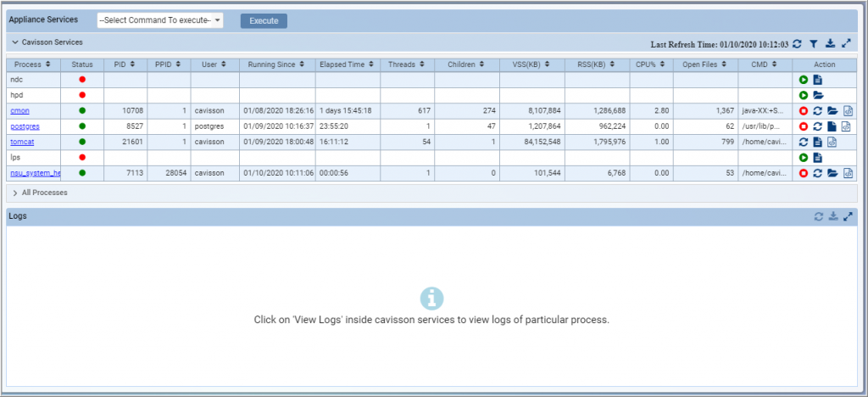The image size is (868, 397).
Task: Click the green status dot for tomcat
Action: (x=82, y=142)
